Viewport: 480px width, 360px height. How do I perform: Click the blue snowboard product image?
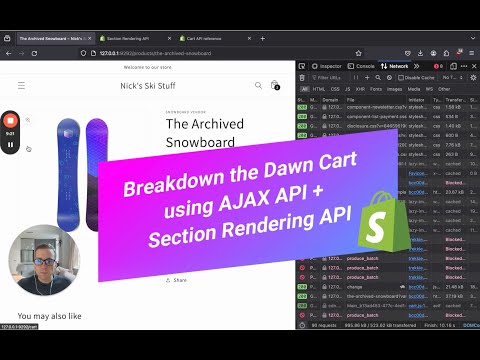click(x=68, y=174)
